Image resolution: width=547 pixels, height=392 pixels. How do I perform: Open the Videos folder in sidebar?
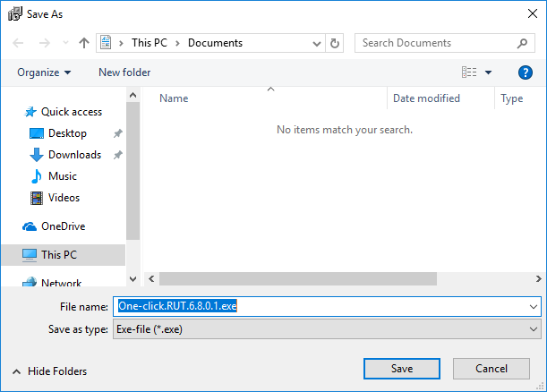(x=63, y=198)
